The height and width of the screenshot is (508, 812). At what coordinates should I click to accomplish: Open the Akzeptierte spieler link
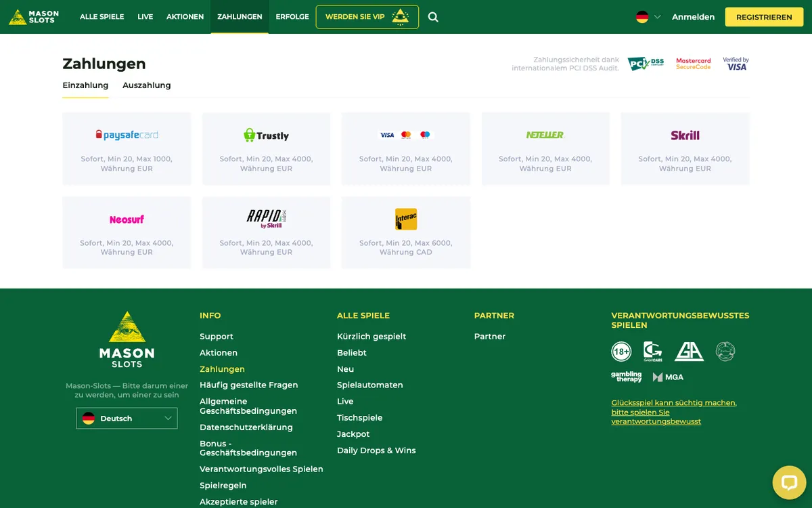(x=239, y=502)
